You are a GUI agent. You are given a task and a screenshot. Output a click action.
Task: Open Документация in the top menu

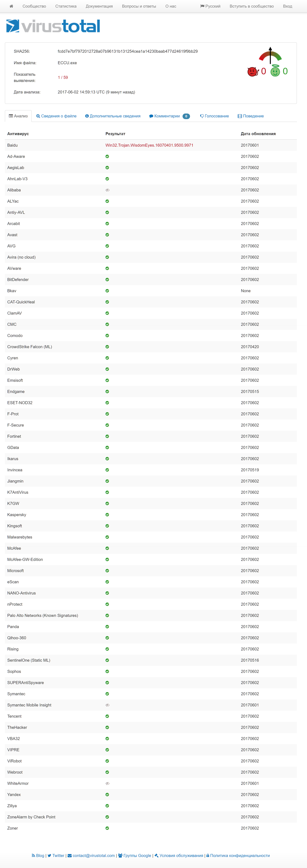99,6
